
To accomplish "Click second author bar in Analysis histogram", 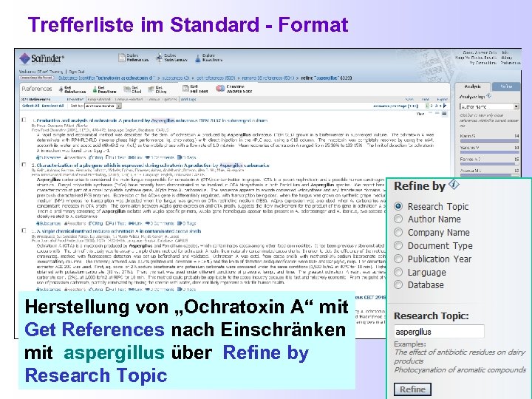I will [489, 152].
